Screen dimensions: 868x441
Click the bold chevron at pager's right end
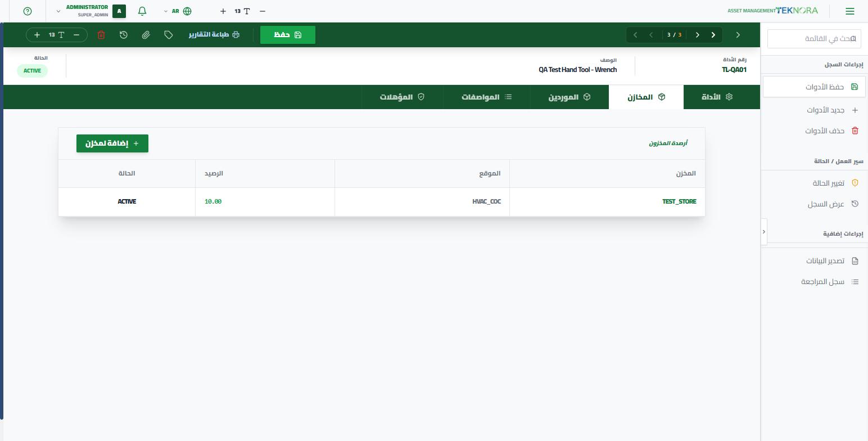coord(713,35)
